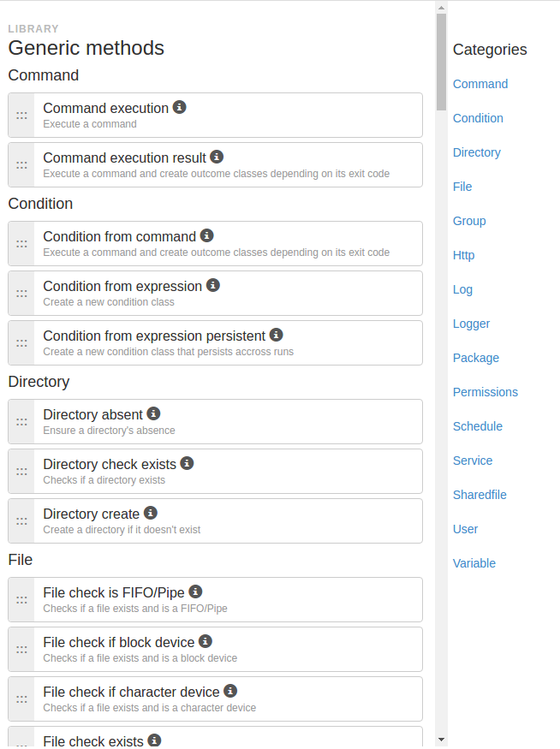Viewport: 560px width, 749px height.
Task: Select the Logger category link
Action: point(471,324)
